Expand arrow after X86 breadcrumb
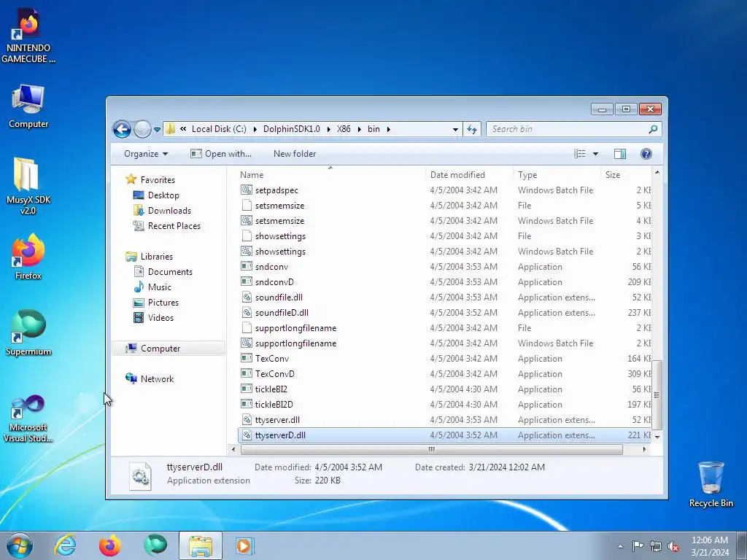 click(359, 129)
